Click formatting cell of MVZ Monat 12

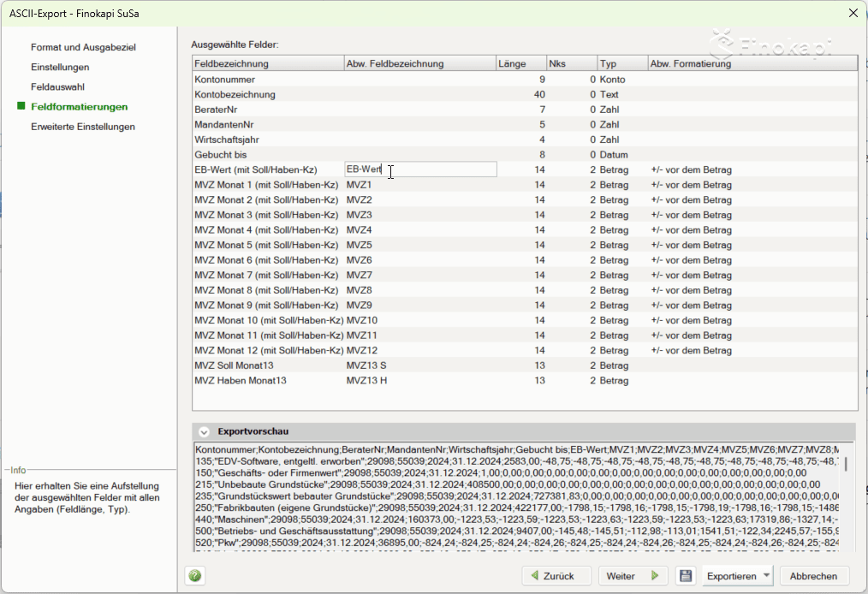pyautogui.click(x=752, y=350)
